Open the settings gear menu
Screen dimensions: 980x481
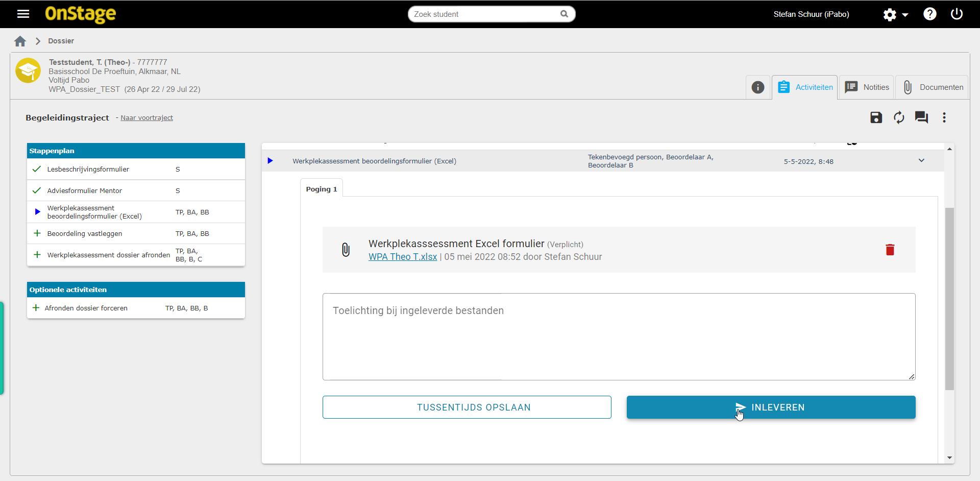click(890, 15)
